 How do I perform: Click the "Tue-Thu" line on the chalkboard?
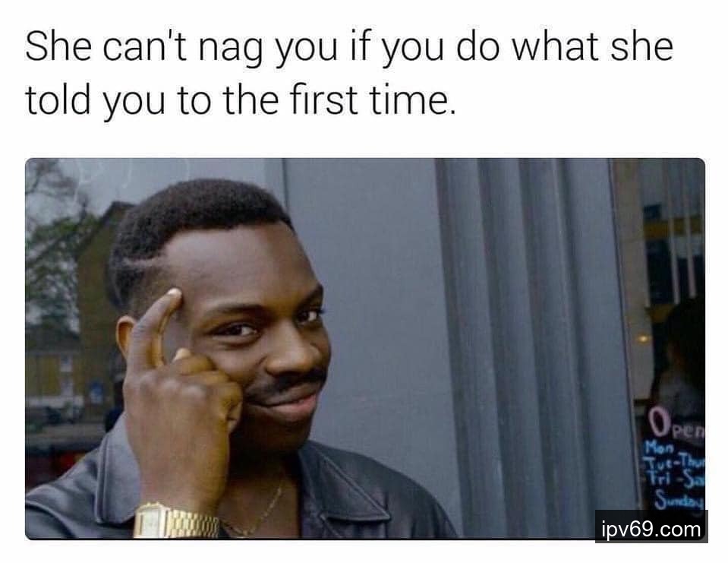pyautogui.click(x=675, y=463)
